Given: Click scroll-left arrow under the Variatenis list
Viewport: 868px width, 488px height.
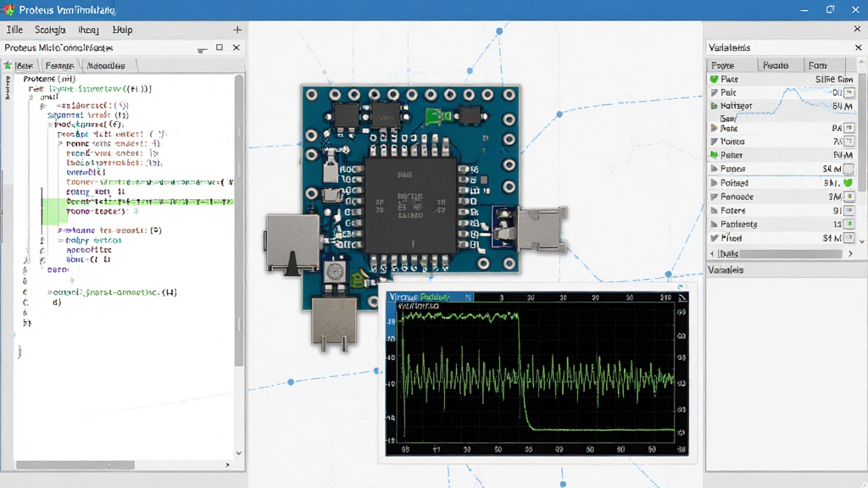Looking at the screenshot, I should [x=712, y=254].
